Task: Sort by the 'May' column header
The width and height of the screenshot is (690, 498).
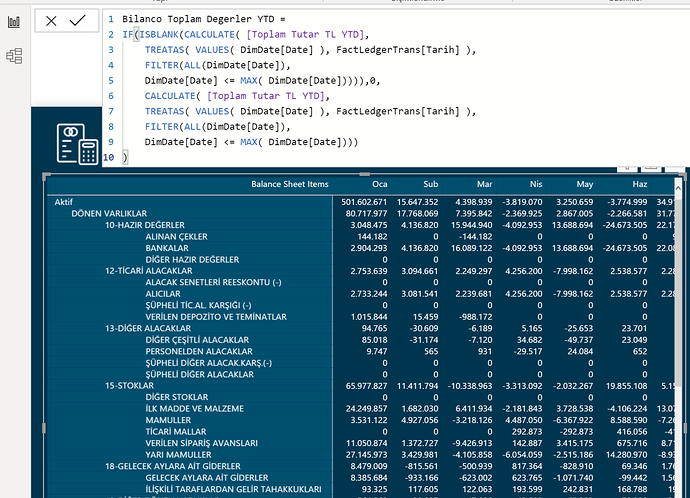Action: coord(585,184)
